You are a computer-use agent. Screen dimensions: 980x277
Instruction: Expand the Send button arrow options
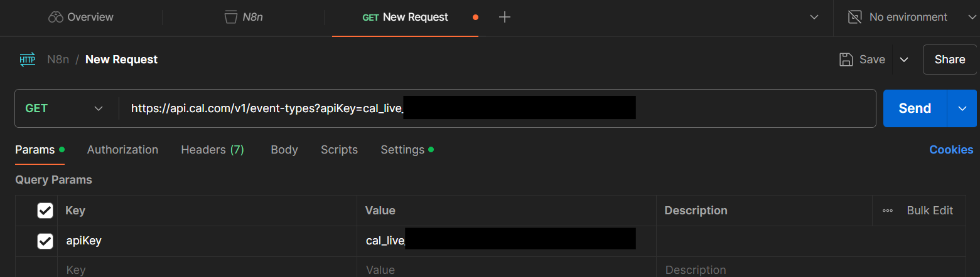[962, 108]
